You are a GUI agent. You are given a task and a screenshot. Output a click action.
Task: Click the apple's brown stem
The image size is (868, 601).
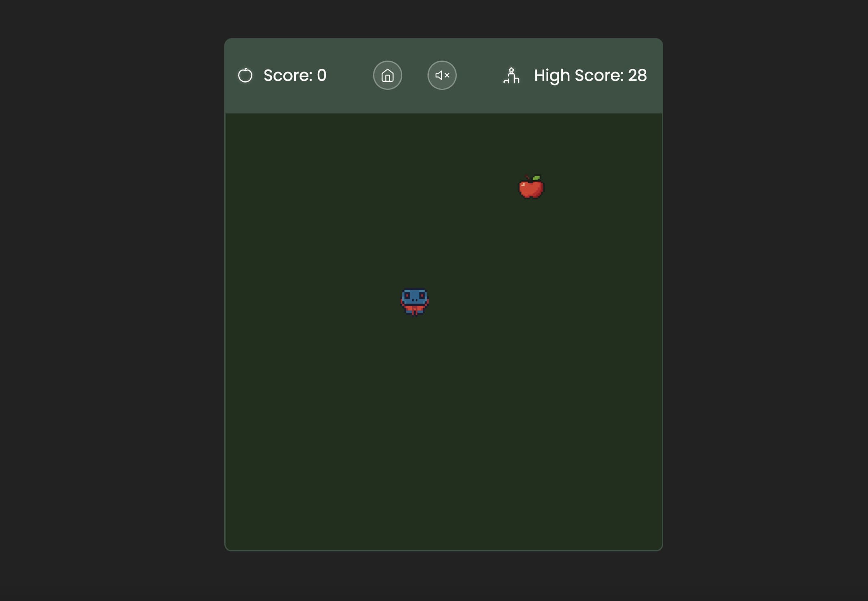point(531,179)
